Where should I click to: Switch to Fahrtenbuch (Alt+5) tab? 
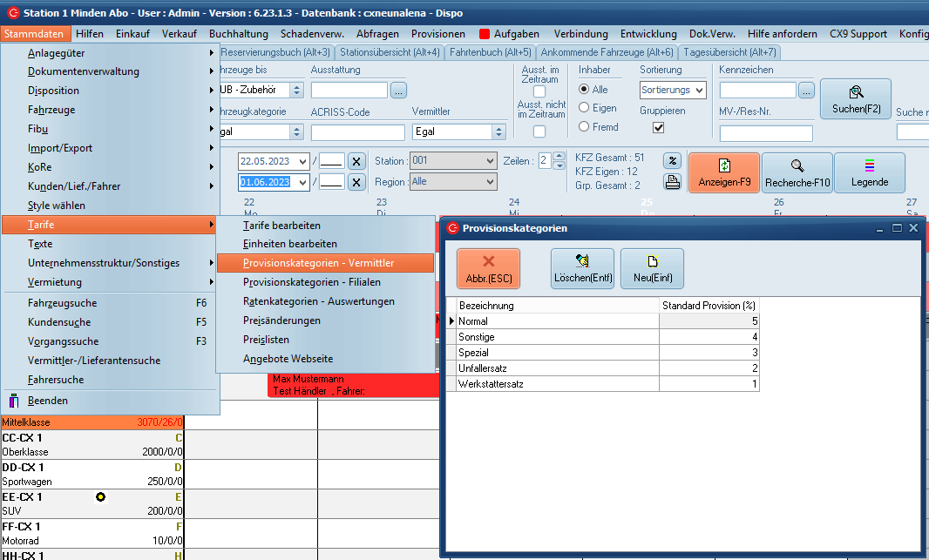tap(491, 52)
